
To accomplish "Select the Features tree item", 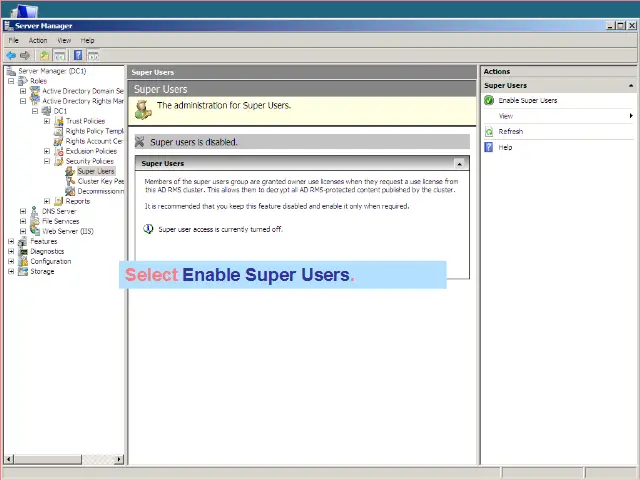I will tap(44, 241).
